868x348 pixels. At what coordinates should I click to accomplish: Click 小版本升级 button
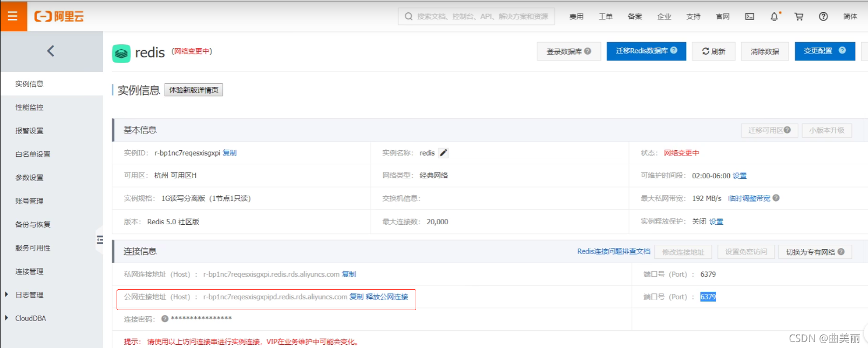pyautogui.click(x=826, y=130)
